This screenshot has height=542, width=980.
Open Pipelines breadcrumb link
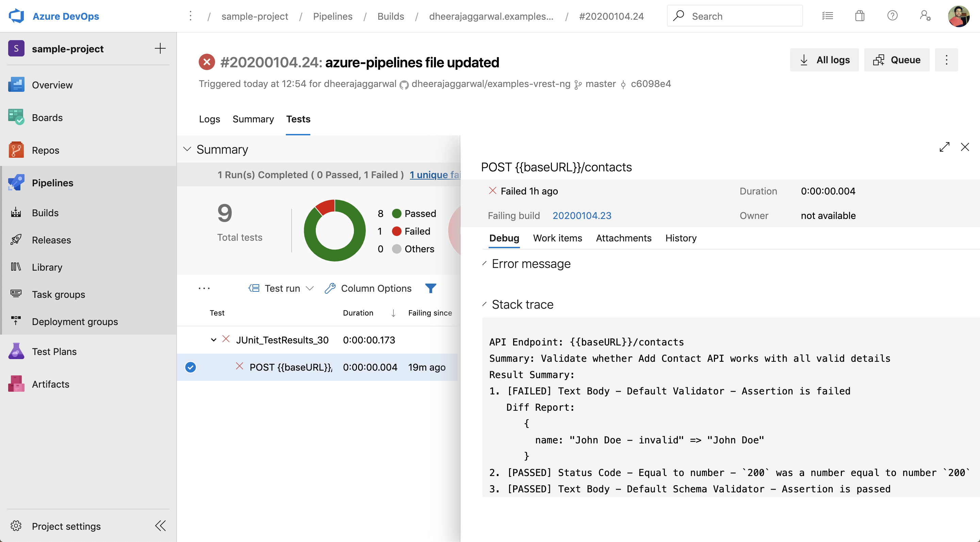332,16
